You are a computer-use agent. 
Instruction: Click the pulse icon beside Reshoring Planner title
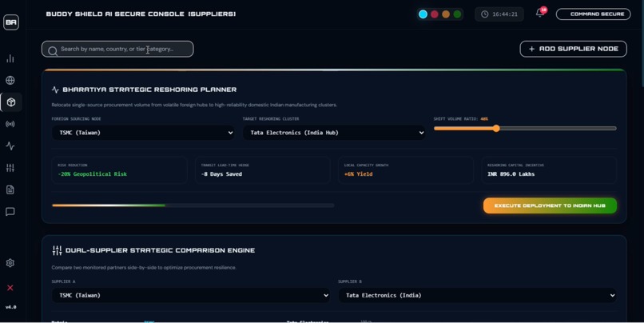click(x=55, y=90)
